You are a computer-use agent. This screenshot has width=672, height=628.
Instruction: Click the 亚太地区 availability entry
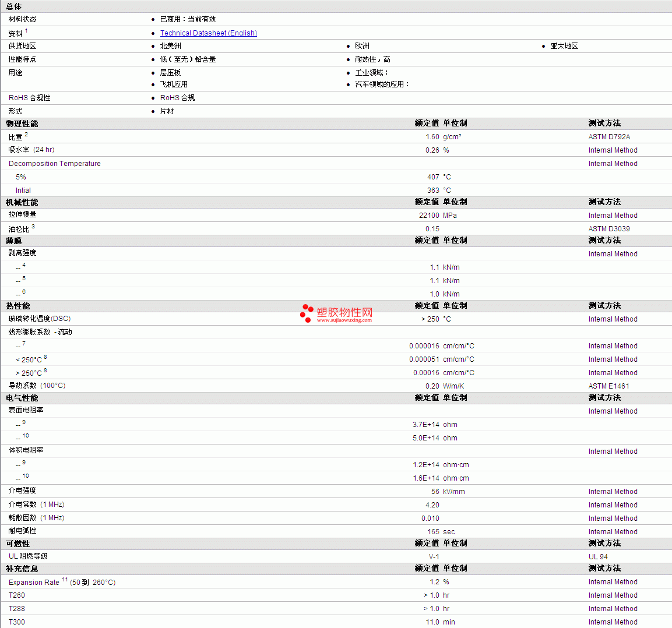tap(564, 46)
